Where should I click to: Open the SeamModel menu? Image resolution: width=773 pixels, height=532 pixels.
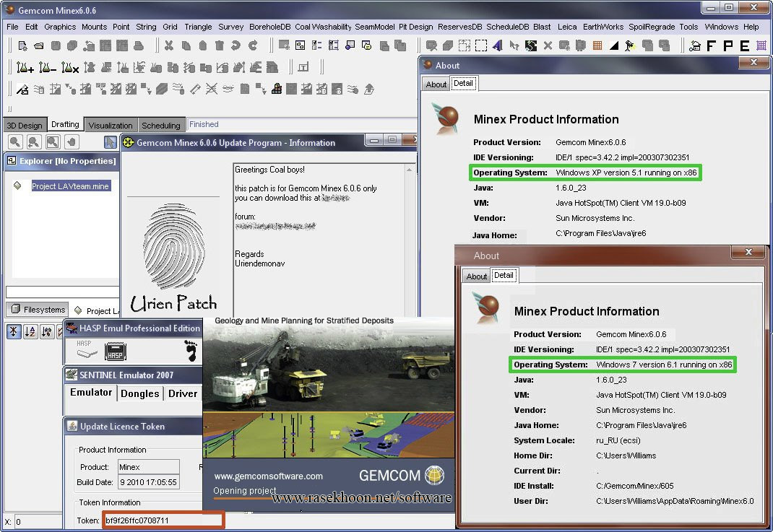point(375,27)
